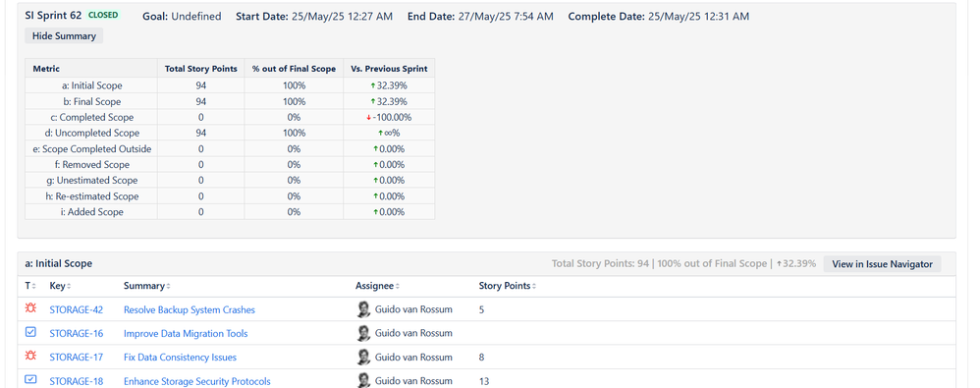
Task: Sort issues by Key column
Action: [x=60, y=286]
